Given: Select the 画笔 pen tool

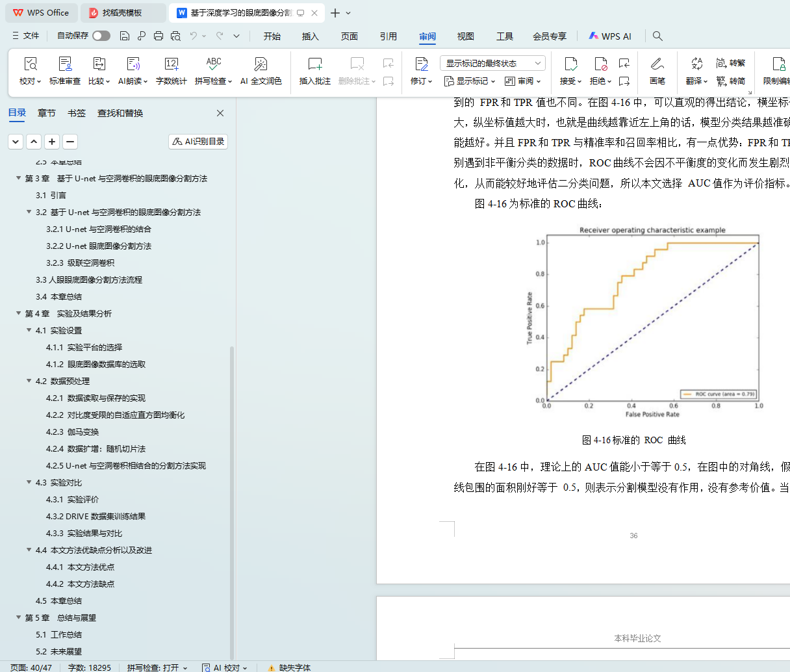Looking at the screenshot, I should (x=657, y=70).
